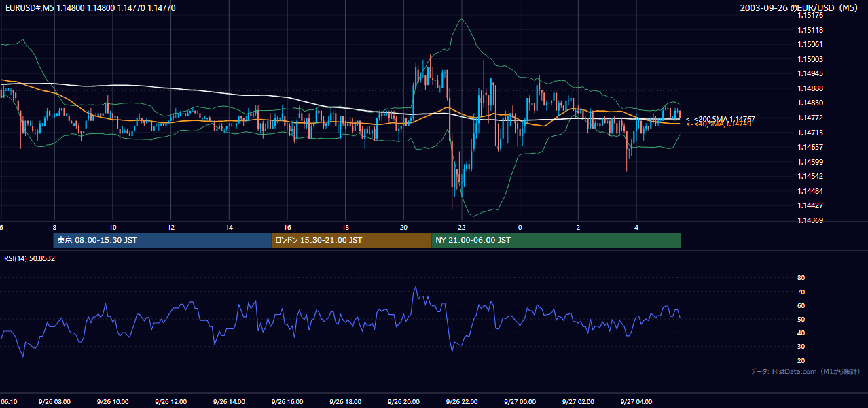
Task: Click the 9/27 04:00 bottom time label
Action: 636,402
